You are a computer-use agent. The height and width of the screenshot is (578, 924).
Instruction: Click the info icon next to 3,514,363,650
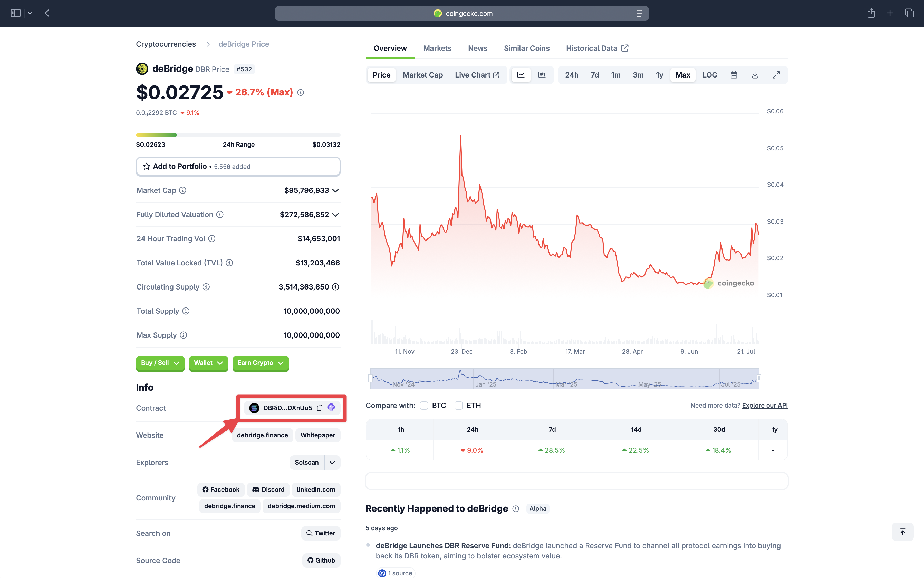click(336, 287)
